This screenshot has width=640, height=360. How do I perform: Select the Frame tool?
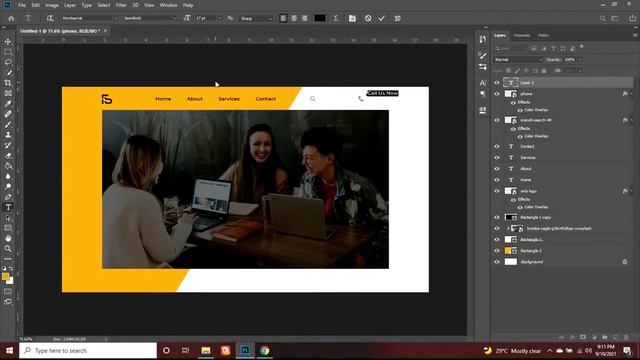pos(8,93)
